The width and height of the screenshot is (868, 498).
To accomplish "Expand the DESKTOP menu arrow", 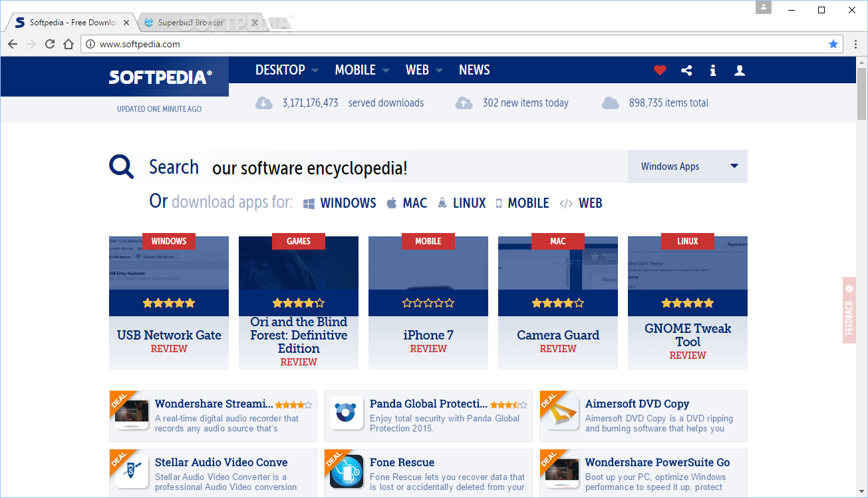I will click(x=315, y=71).
